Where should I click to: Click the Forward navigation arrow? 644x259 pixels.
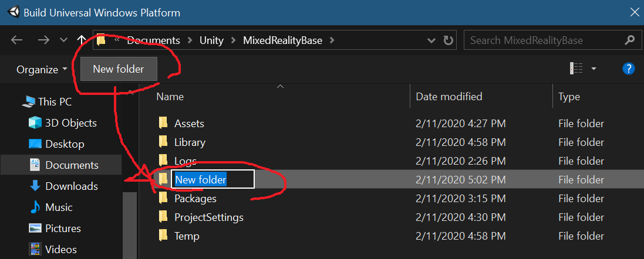click(43, 40)
